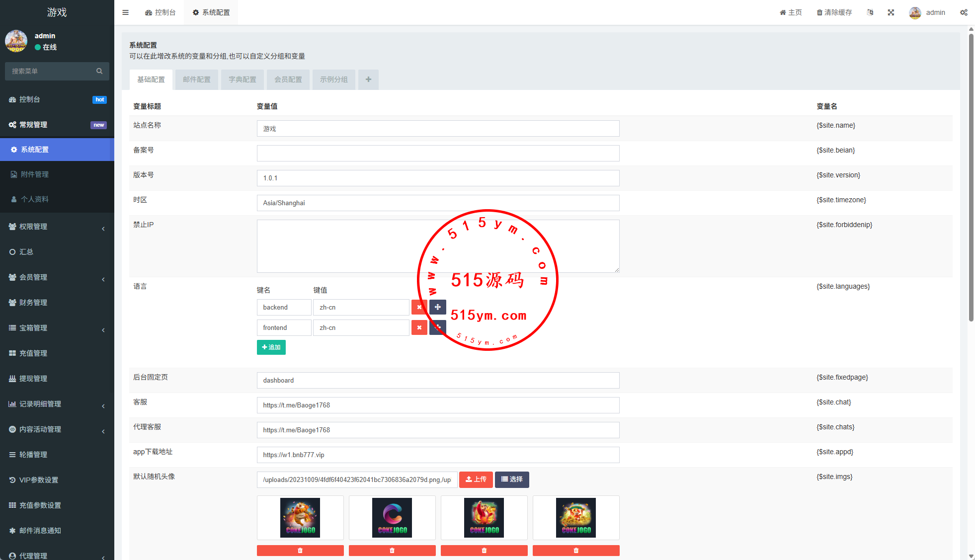Switch to the 邮件配置 tab
The width and height of the screenshot is (975, 560).
(x=197, y=80)
